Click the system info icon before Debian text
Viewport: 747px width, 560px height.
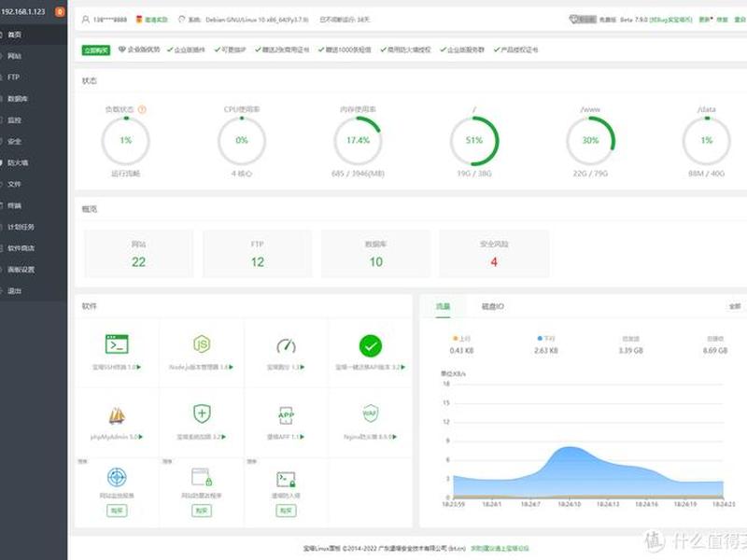click(x=181, y=20)
